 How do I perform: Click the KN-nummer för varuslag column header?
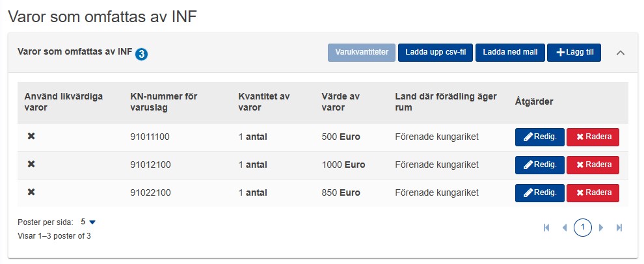(164, 102)
